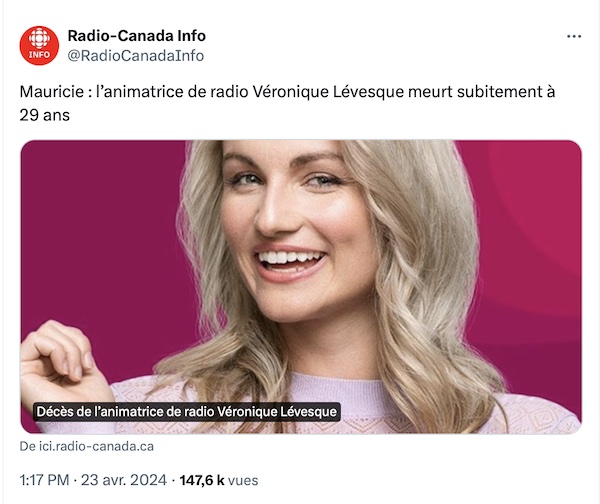Viewport: 600px width, 504px height.
Task: Click the 23 avr. 2024 date
Action: [124, 480]
